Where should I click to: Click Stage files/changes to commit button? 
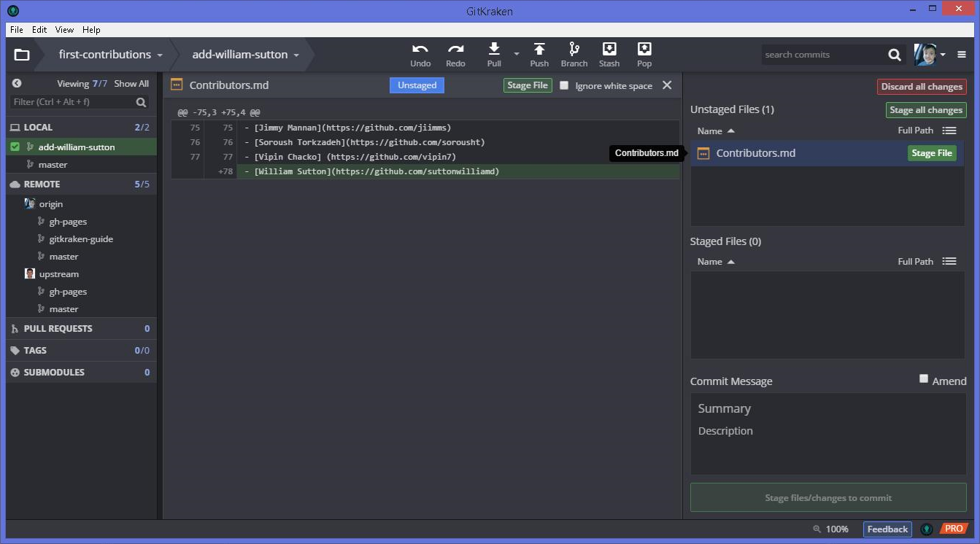tap(828, 498)
